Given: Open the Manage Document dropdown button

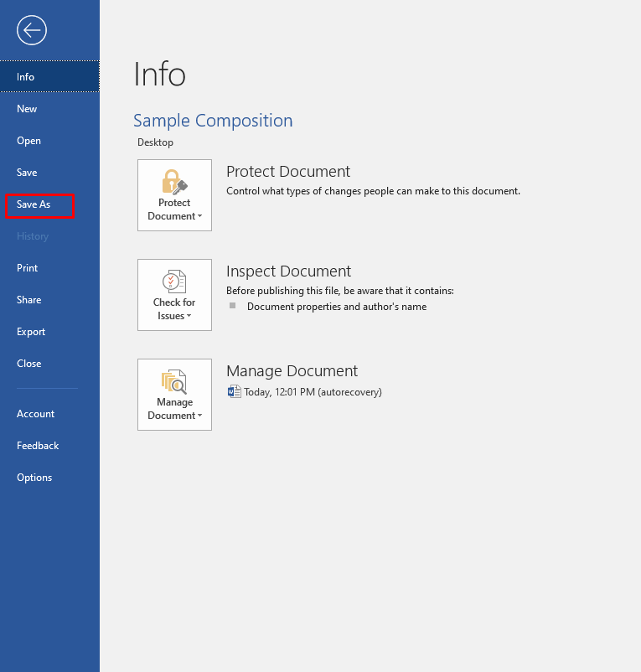Looking at the screenshot, I should 174,395.
